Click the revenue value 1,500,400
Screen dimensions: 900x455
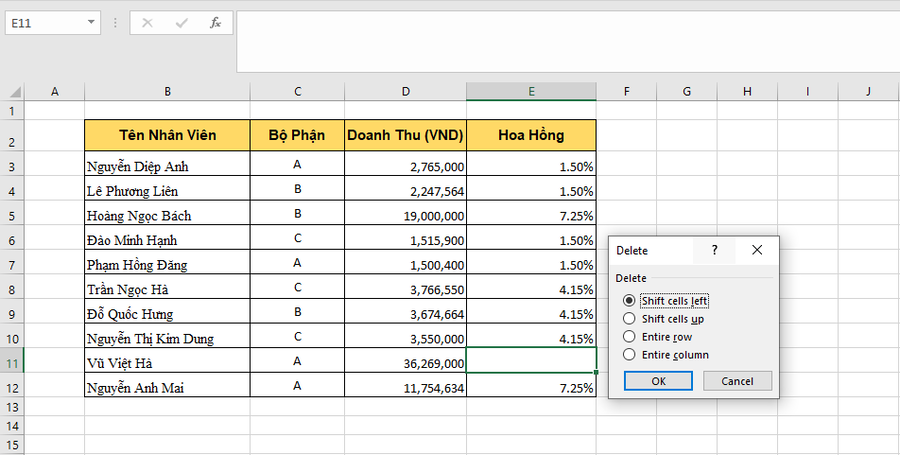click(x=406, y=262)
